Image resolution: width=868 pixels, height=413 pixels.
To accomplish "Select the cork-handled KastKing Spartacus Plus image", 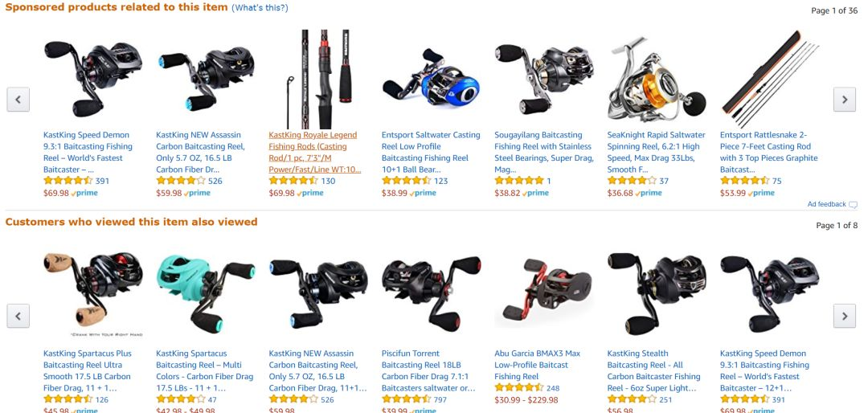I will 93,295.
